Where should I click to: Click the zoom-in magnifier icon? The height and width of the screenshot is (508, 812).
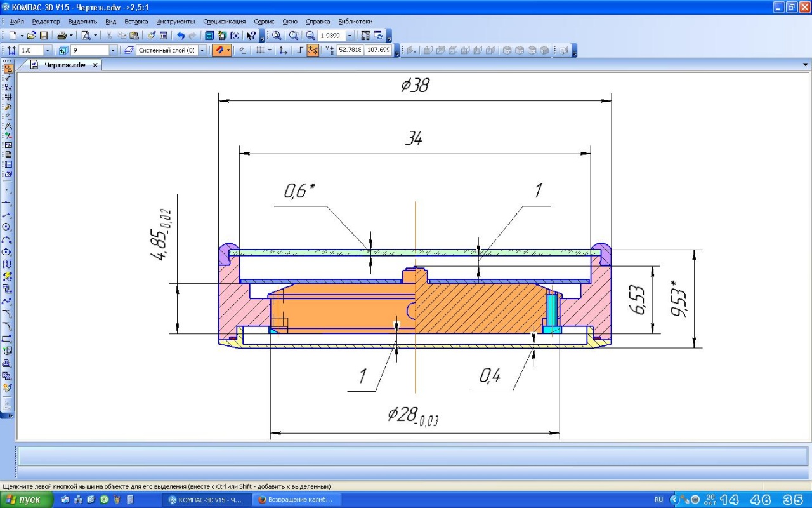coord(310,36)
